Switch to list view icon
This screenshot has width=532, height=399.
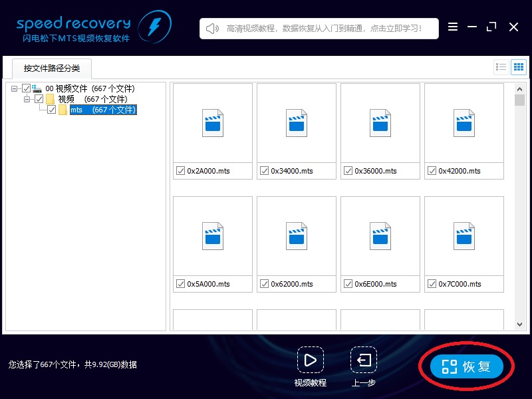(x=501, y=67)
